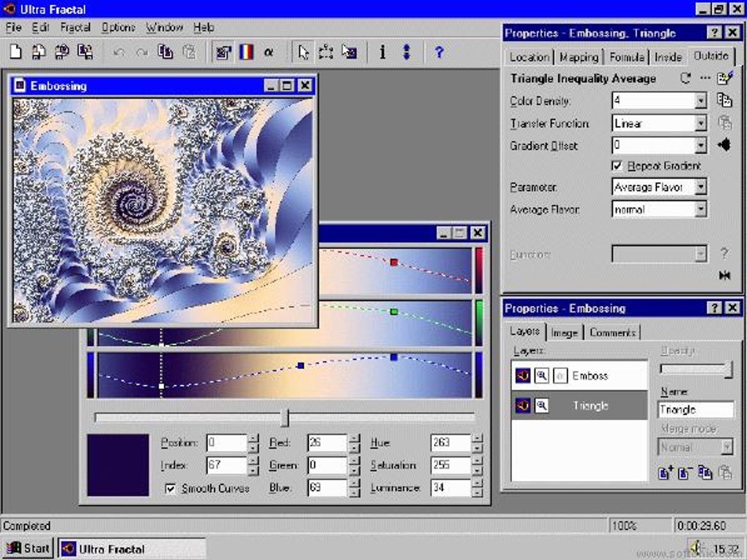This screenshot has width=747, height=560.
Task: Toggle the faded transparency icon on Emboss layer
Action: pos(560,376)
